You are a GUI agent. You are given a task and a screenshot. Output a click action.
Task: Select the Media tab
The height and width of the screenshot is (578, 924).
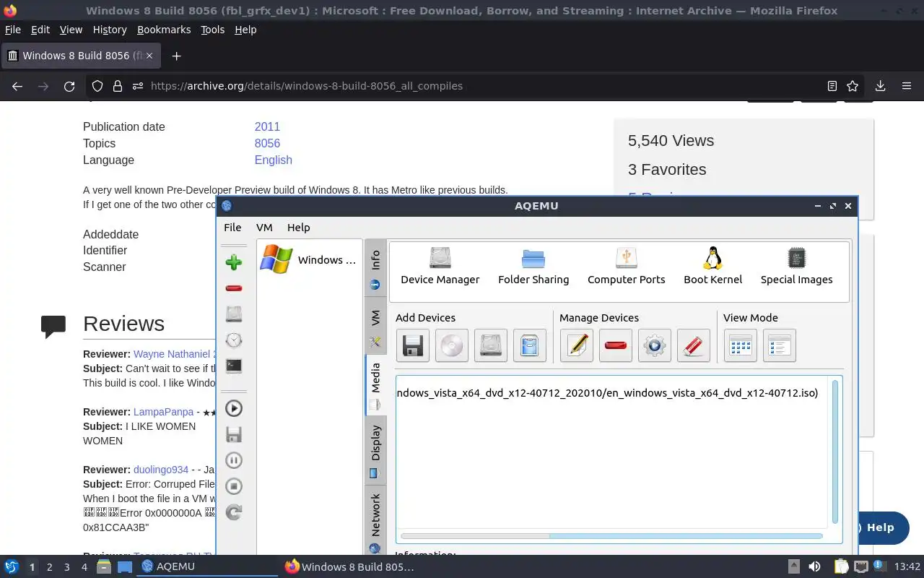pos(375,385)
